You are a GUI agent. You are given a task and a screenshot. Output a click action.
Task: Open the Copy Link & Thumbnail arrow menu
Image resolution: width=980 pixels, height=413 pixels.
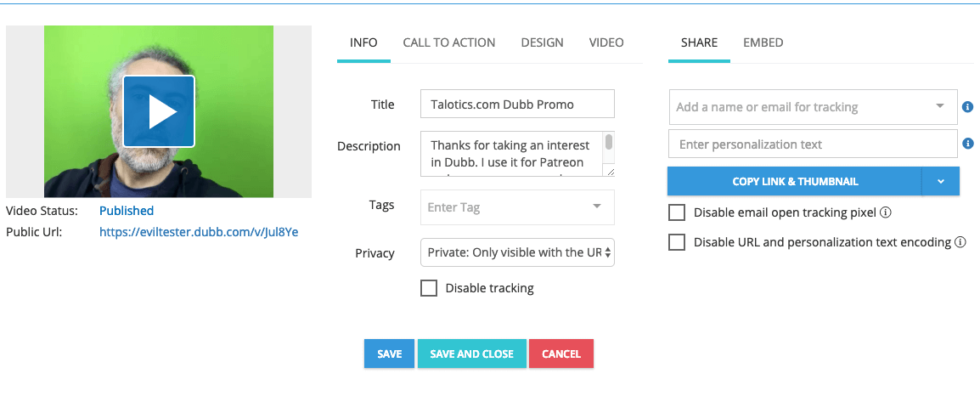(x=940, y=181)
